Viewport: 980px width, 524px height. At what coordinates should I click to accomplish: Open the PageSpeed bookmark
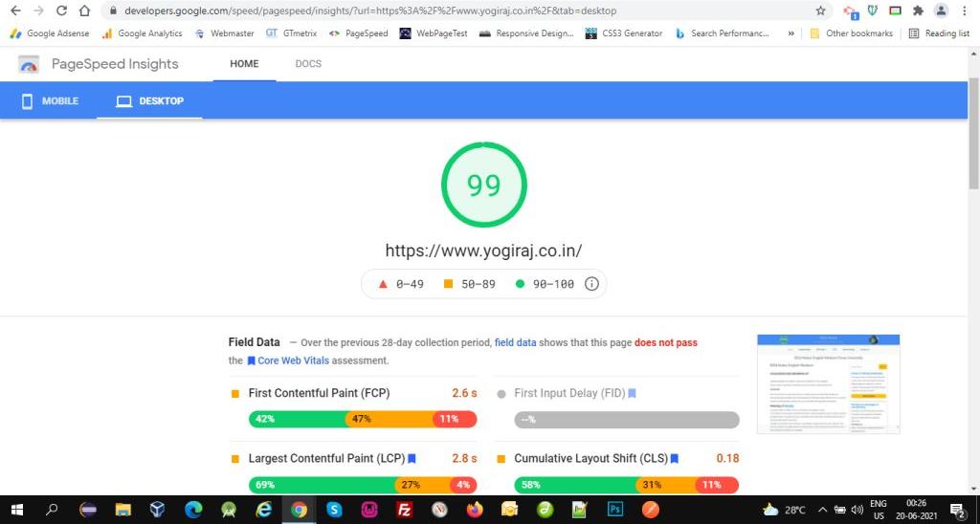coord(359,33)
